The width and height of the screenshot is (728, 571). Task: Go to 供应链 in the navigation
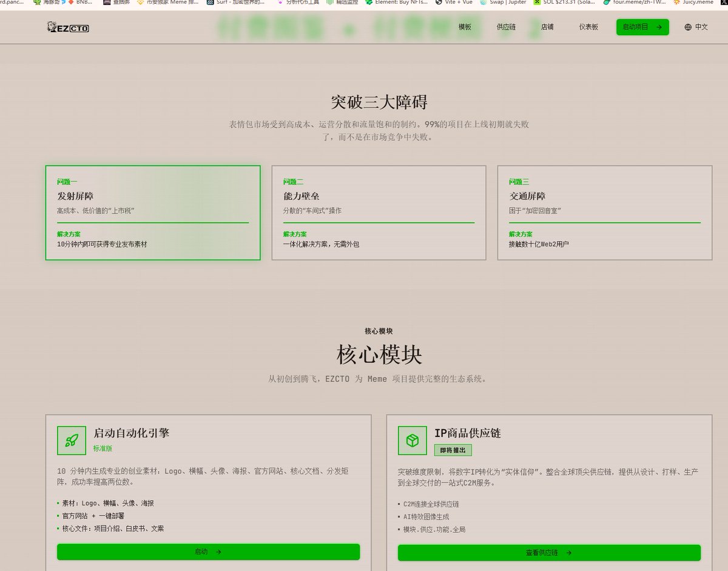coord(506,27)
